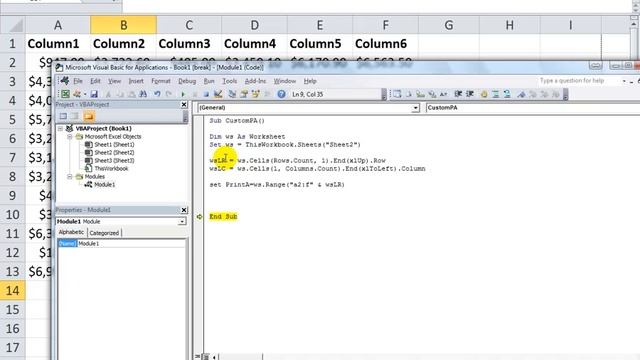Image resolution: width=640 pixels, height=360 pixels.
Task: Open the Module1 object dropdown in Properties
Action: tap(182, 222)
